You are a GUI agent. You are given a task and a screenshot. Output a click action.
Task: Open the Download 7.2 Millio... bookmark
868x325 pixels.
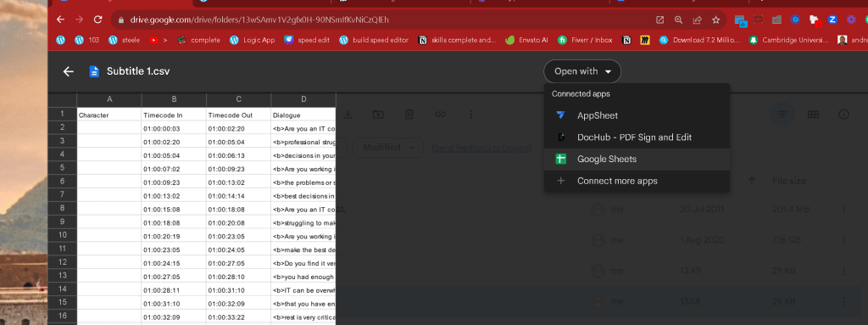(699, 40)
